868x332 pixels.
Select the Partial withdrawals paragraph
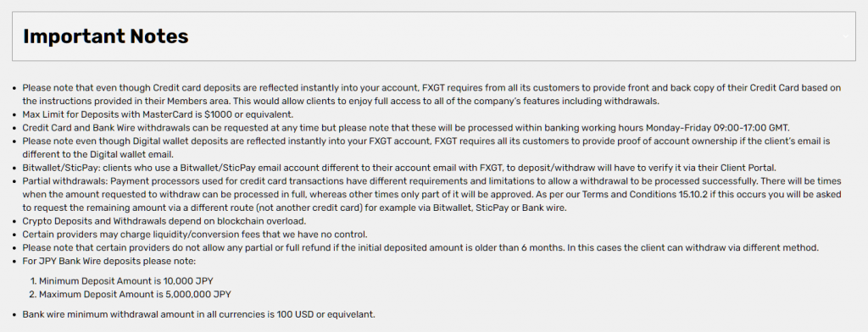[431, 194]
